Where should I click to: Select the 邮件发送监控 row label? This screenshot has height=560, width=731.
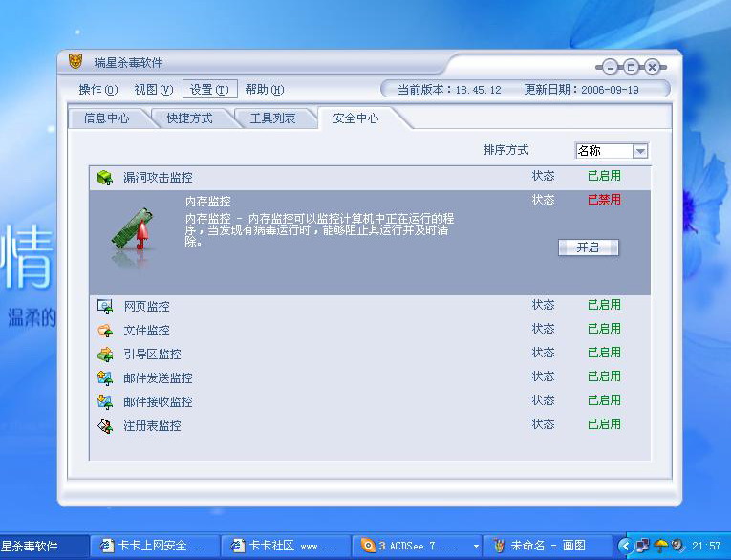coord(158,378)
